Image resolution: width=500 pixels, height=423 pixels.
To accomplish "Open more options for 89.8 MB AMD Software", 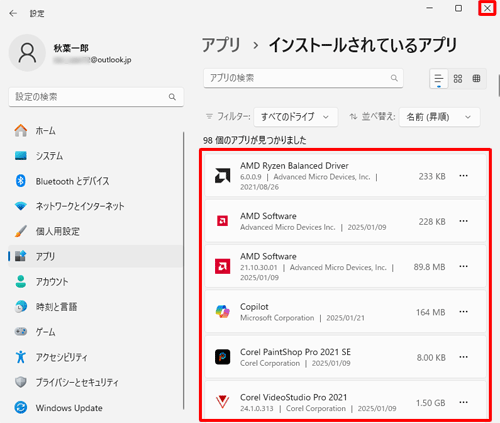I will pos(463,266).
